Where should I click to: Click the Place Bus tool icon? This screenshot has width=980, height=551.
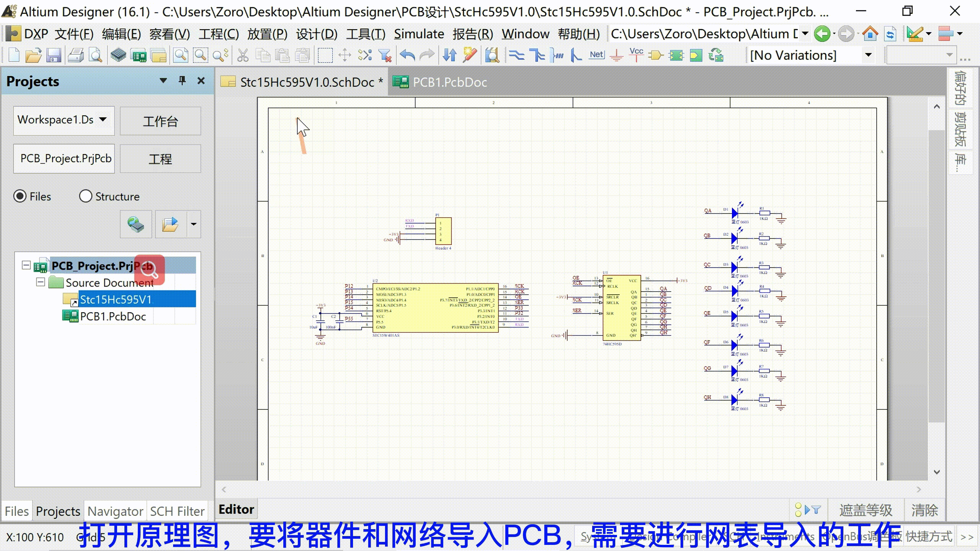[537, 55]
